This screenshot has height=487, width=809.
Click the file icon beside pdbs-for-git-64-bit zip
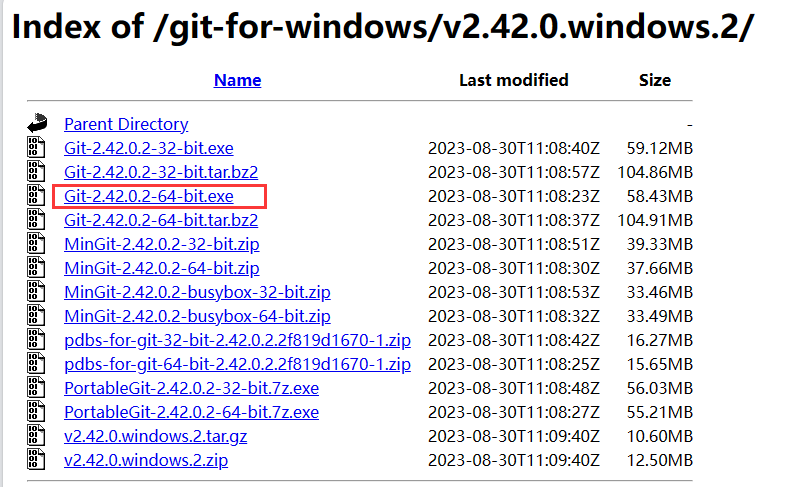coord(36,364)
